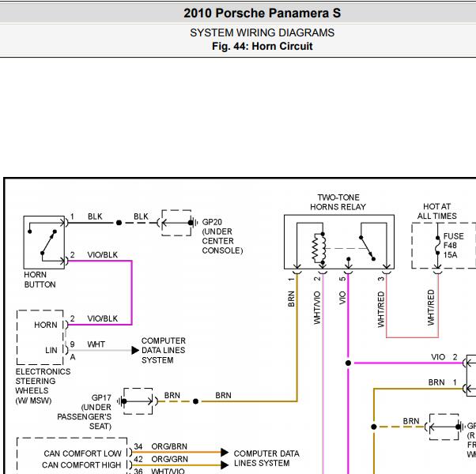Screen dimensions: 476x474
Task: Click the relay coil symbol in horns relay
Action: [x=319, y=248]
